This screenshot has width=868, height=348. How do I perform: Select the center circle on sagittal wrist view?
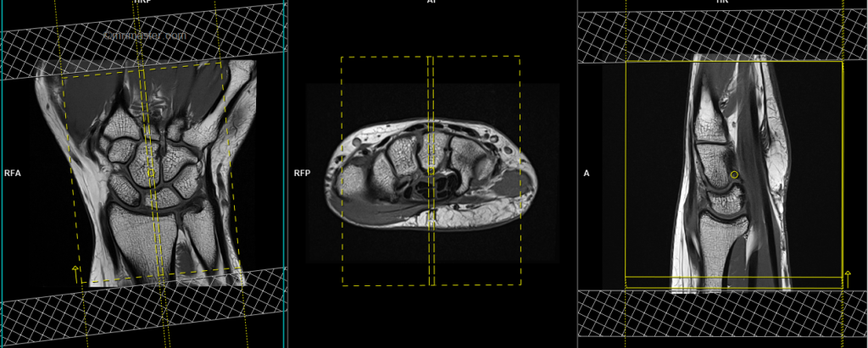[x=734, y=174]
